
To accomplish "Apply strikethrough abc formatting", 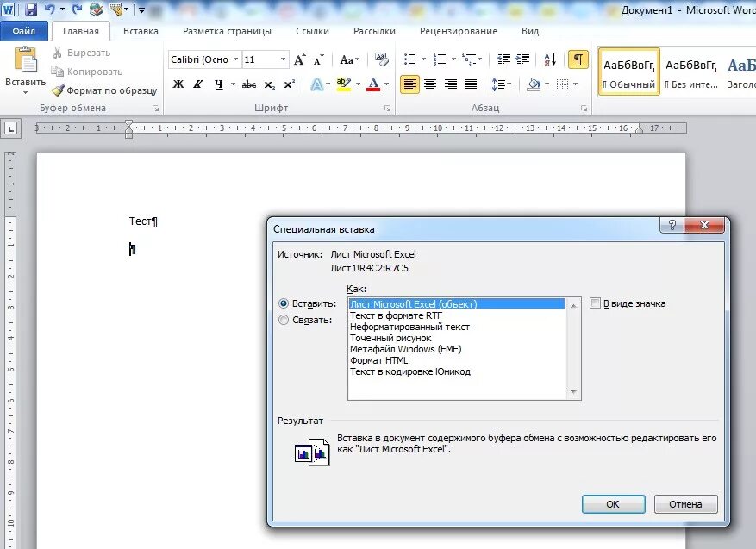I will tap(249, 84).
